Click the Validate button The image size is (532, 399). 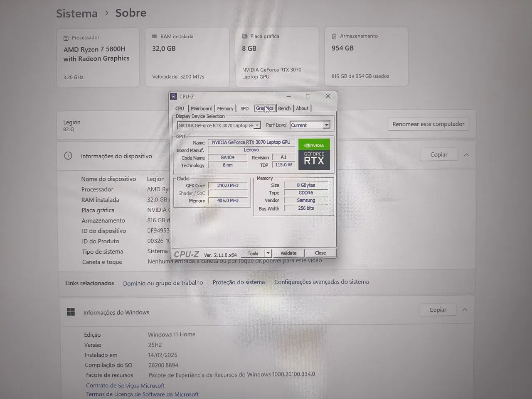pyautogui.click(x=288, y=253)
